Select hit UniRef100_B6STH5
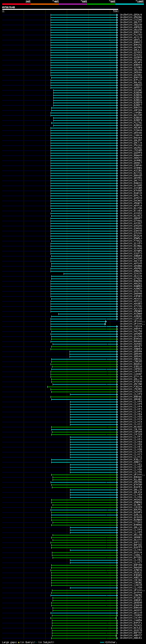This screenshot has width=146, height=644. point(131,115)
